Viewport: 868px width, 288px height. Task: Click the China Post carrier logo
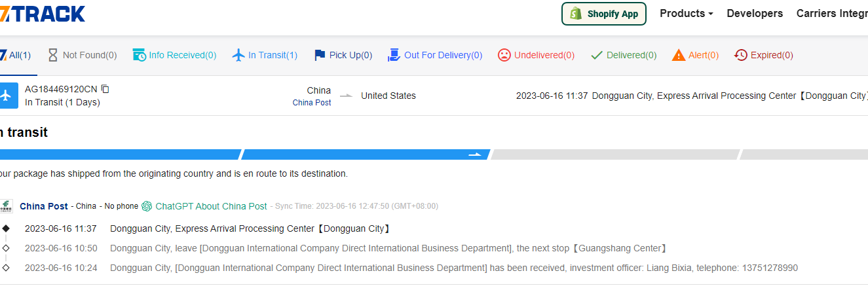coord(6,206)
